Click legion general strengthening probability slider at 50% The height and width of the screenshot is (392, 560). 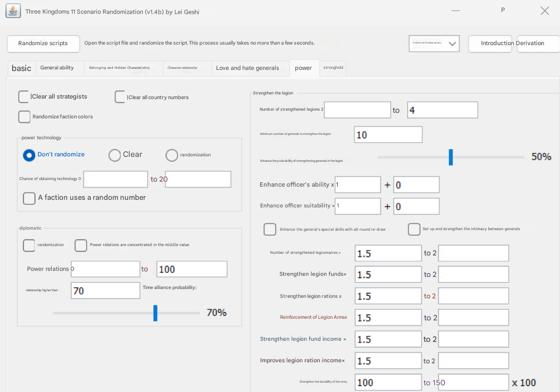click(x=451, y=157)
